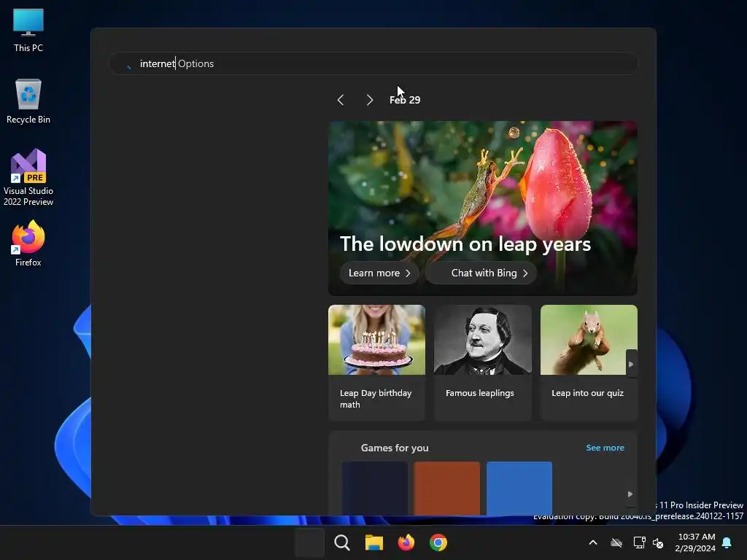747x560 pixels.
Task: Click the taskbar Search magnifier icon
Action: pyautogui.click(x=342, y=542)
